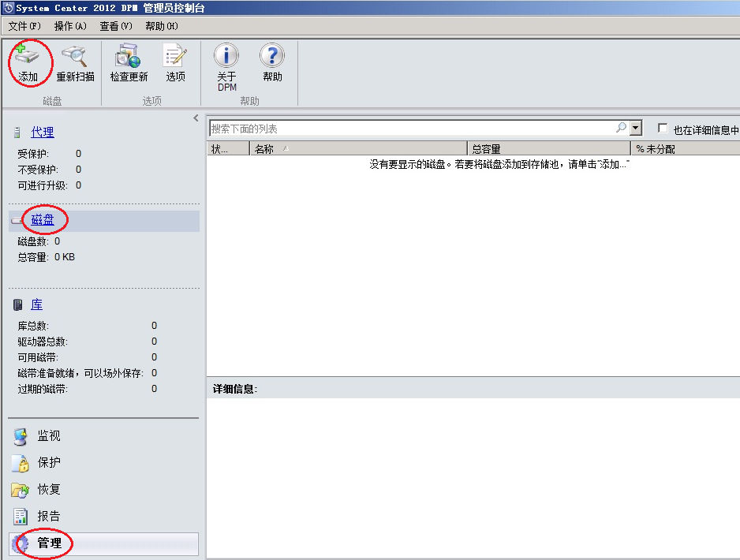This screenshot has width=740, height=560.
Task: Open the 查看(V) menu
Action: pyautogui.click(x=116, y=26)
